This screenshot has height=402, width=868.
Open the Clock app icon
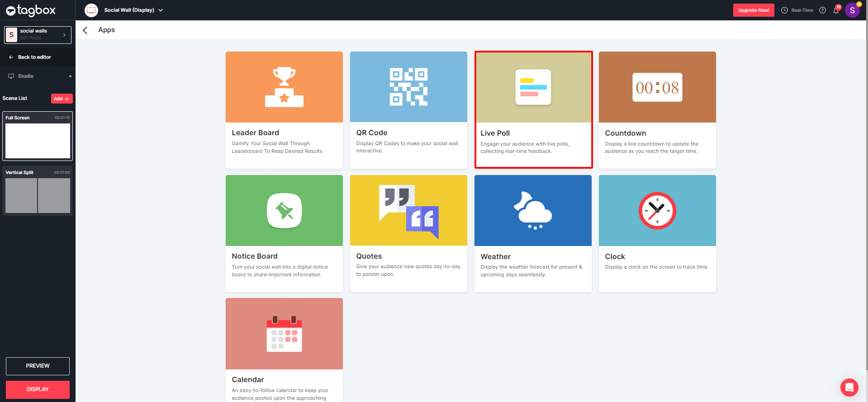point(657,211)
